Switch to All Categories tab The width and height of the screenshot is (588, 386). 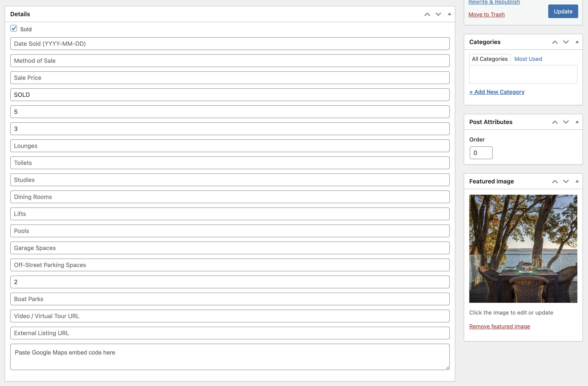[x=490, y=59]
